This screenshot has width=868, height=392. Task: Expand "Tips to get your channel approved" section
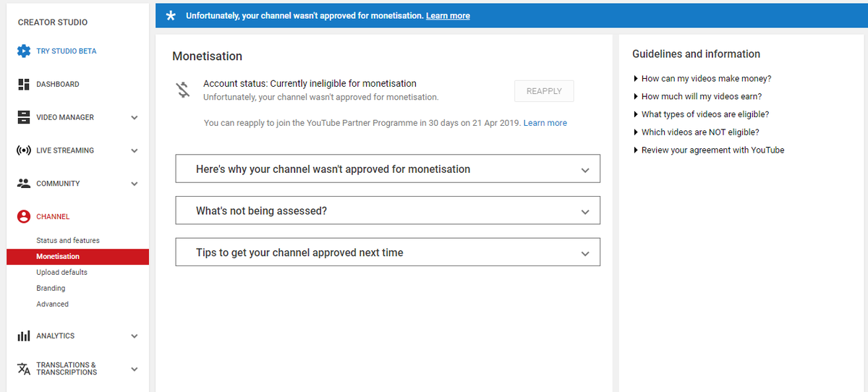[388, 252]
